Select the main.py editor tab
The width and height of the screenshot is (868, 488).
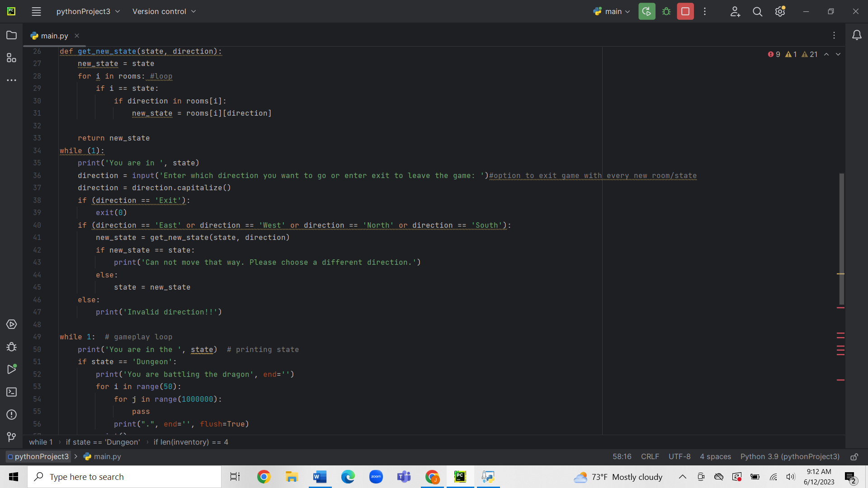click(x=53, y=36)
